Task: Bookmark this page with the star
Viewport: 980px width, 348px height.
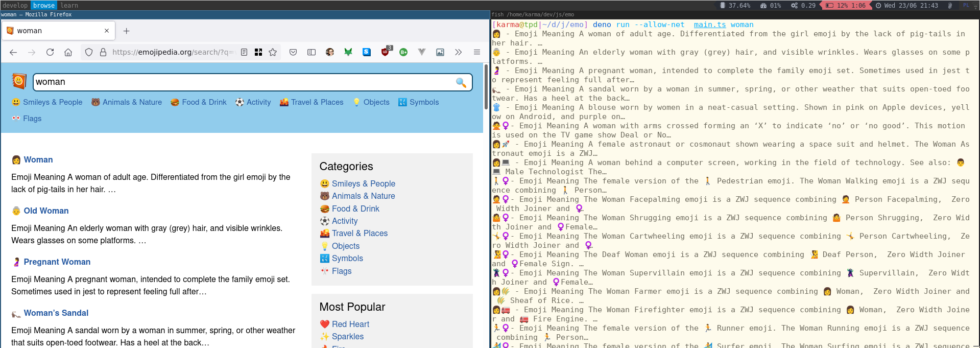Action: [273, 52]
